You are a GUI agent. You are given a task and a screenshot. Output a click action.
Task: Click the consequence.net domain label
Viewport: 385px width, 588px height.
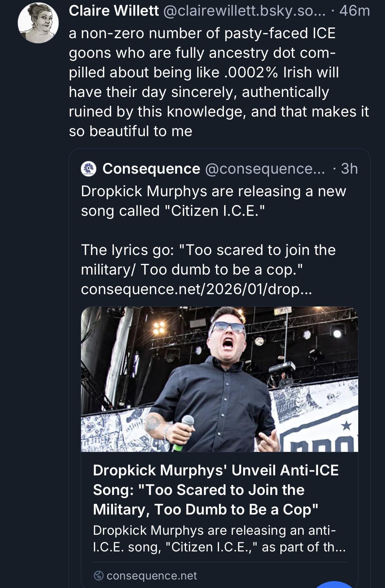click(x=152, y=576)
